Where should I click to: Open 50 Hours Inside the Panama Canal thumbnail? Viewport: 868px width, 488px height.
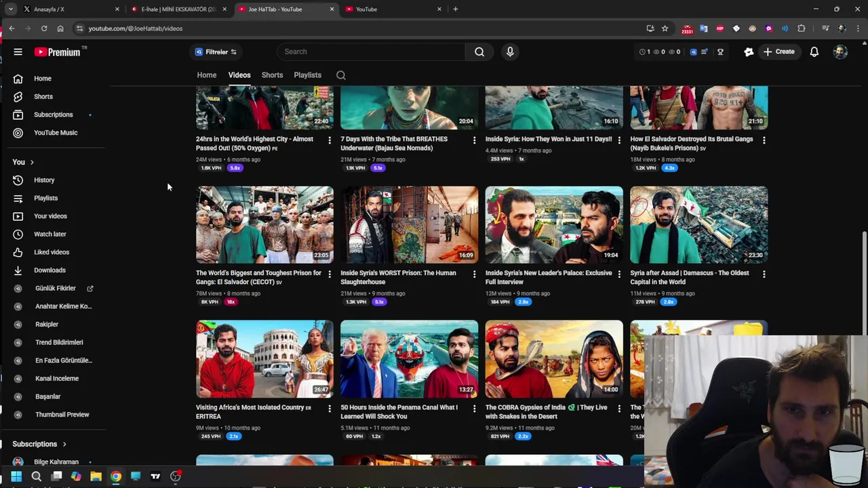coord(409,359)
